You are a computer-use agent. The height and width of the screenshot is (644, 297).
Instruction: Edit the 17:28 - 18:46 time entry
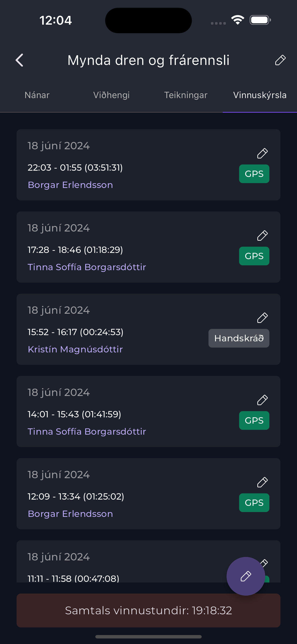pyautogui.click(x=262, y=235)
